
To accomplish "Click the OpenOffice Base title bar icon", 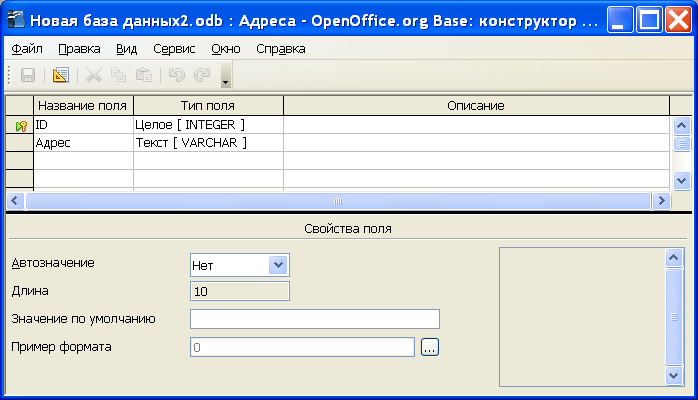I will [x=15, y=20].
